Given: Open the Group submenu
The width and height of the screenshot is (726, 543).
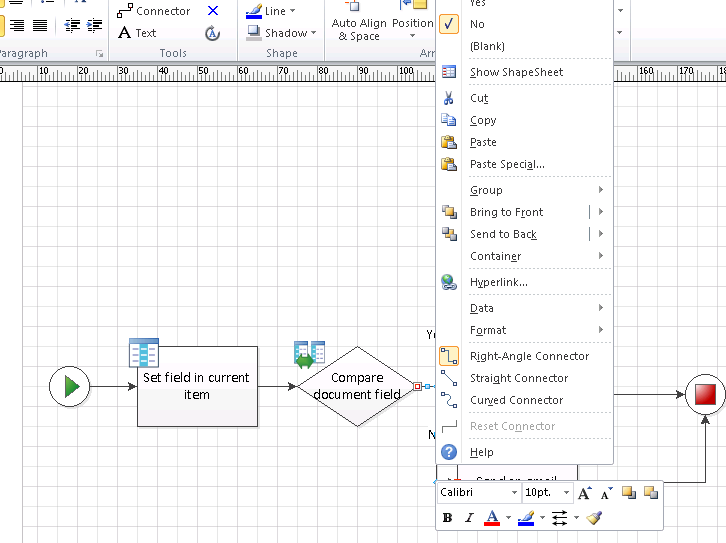Looking at the screenshot, I should pos(525,190).
